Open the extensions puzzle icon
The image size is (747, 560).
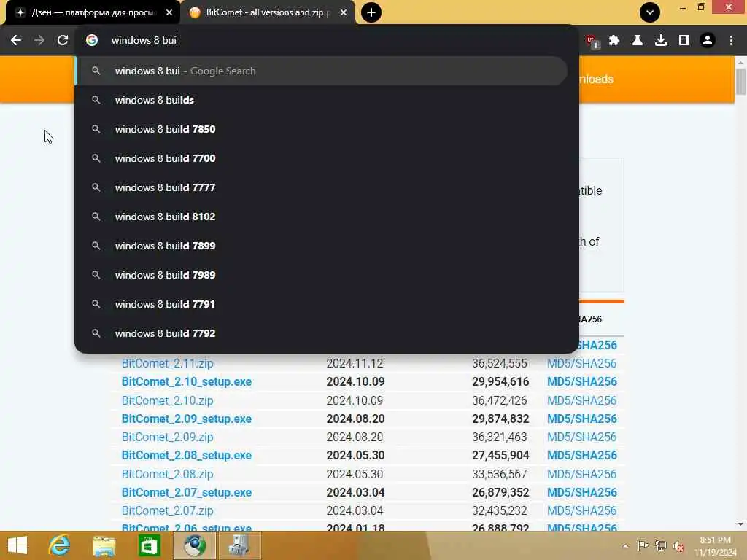pos(614,41)
